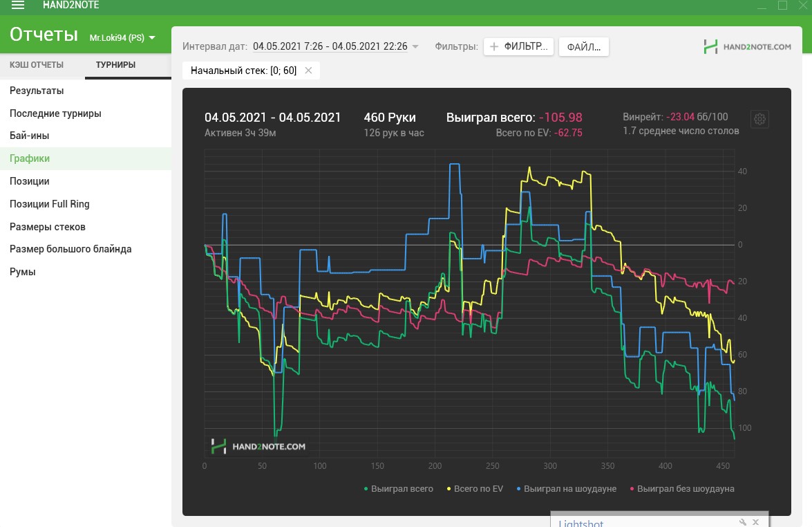Viewport: 812px width, 527px height.
Task: Click the ФИЛЬТР... button
Action: click(x=518, y=46)
